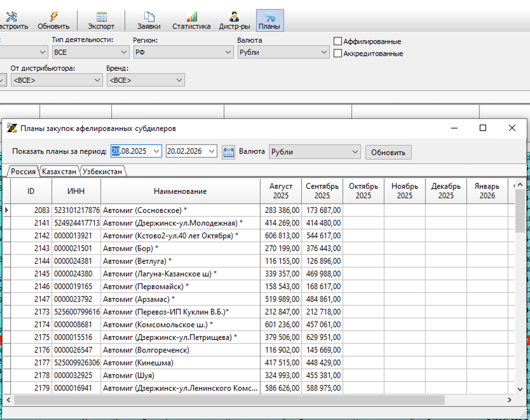The width and height of the screenshot is (530, 420).
Task: Select the Автомиг (Бор) * row
Action: [x=258, y=248]
